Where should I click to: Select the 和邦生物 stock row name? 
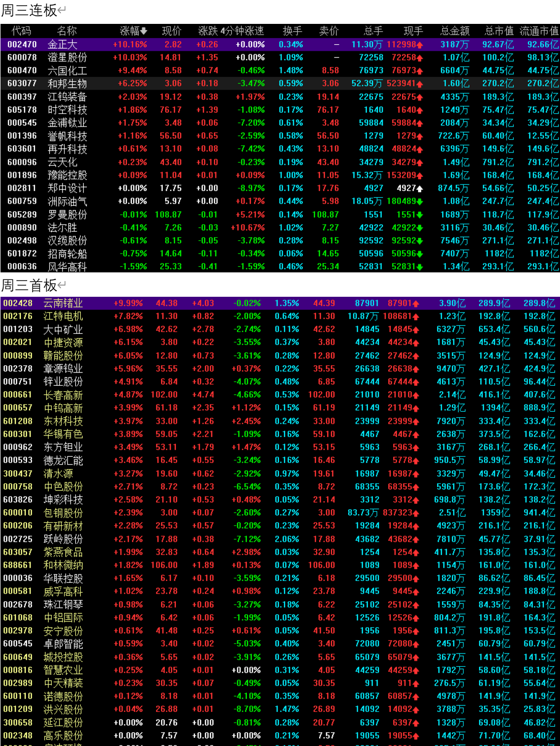click(x=67, y=83)
